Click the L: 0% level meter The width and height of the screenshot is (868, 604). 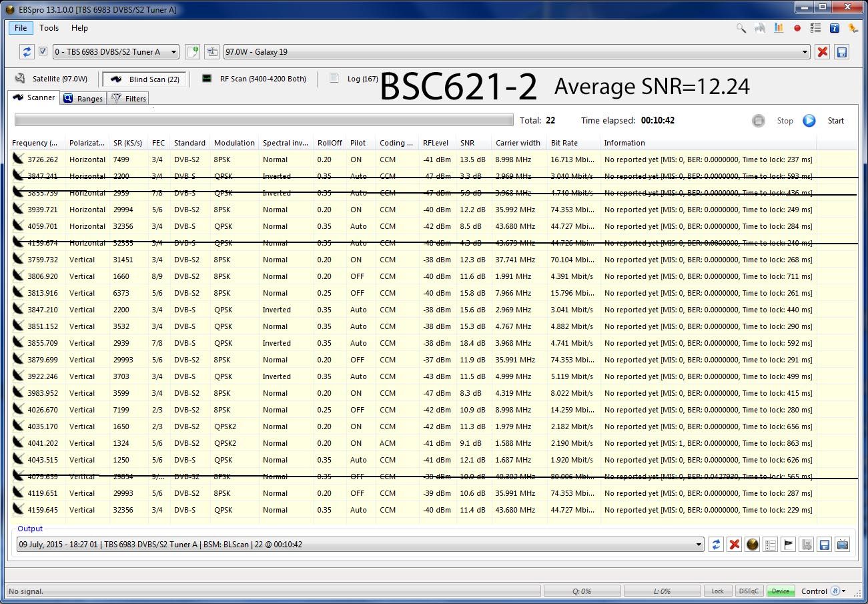click(662, 591)
